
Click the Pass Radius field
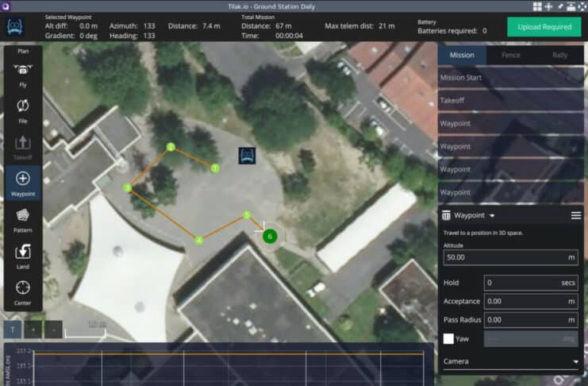pyautogui.click(x=531, y=320)
